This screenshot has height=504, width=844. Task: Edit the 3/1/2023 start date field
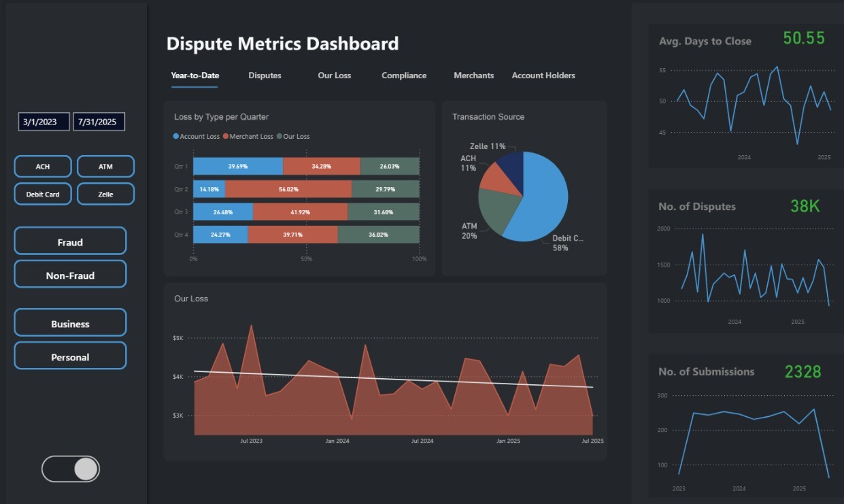[x=44, y=121]
